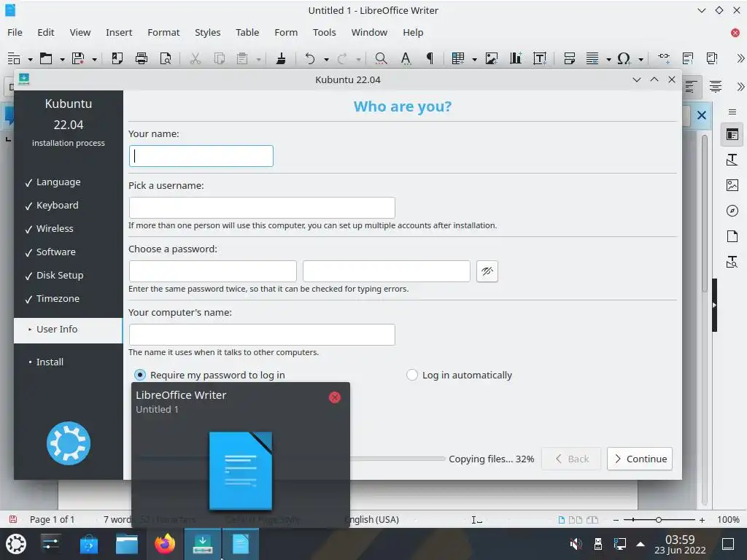Click the Undo arrow icon

click(309, 58)
